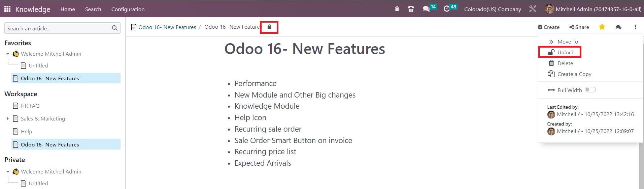Choose Create a Copy menu entry
This screenshot has width=644, height=189.
[x=569, y=74]
